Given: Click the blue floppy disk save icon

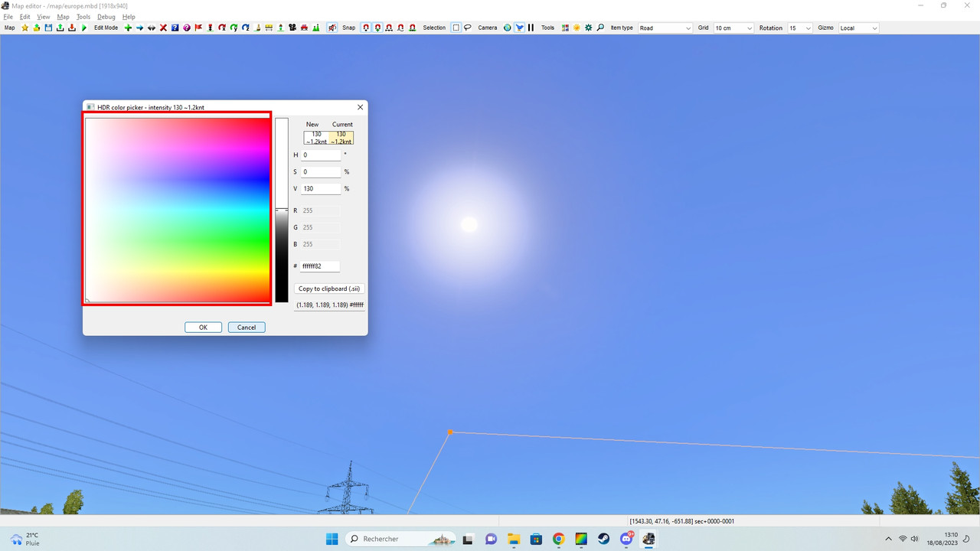Looking at the screenshot, I should click(x=48, y=28).
